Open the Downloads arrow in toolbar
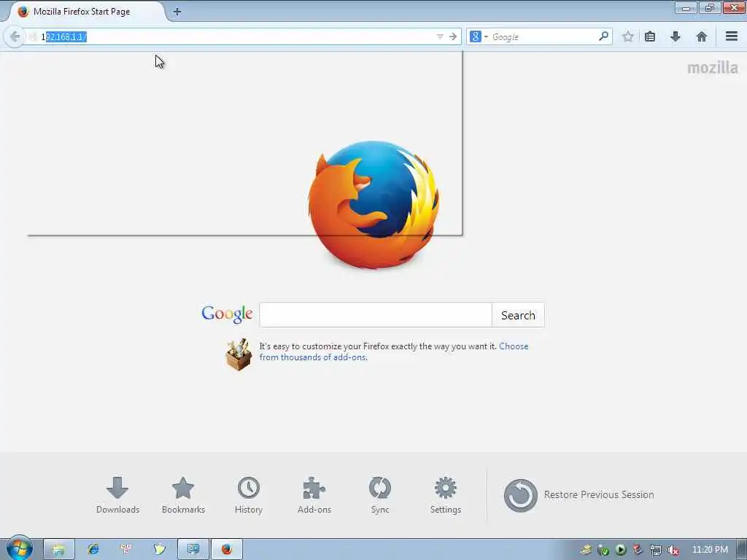This screenshot has height=560, width=747. [x=676, y=36]
